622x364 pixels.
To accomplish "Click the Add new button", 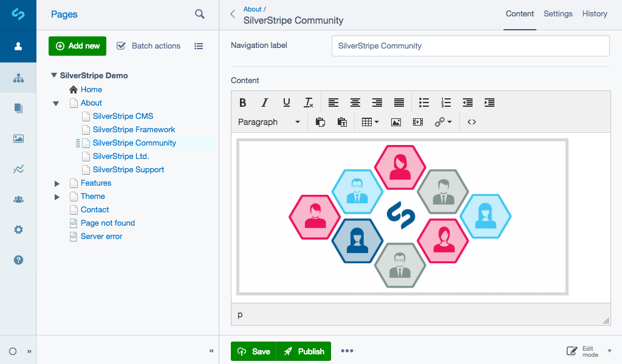I will click(x=77, y=46).
